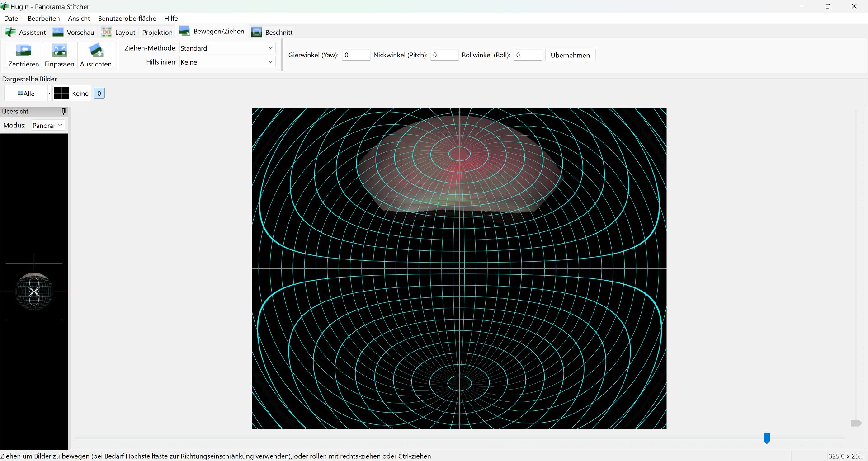
Task: Click the Einpassen (fit) icon
Action: (59, 51)
